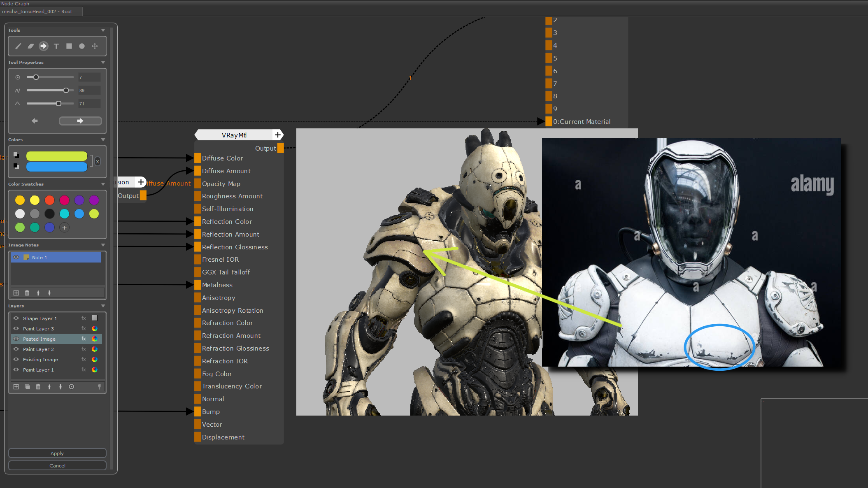This screenshot has width=868, height=488.
Task: Select the Paint brush tool
Action: point(18,46)
